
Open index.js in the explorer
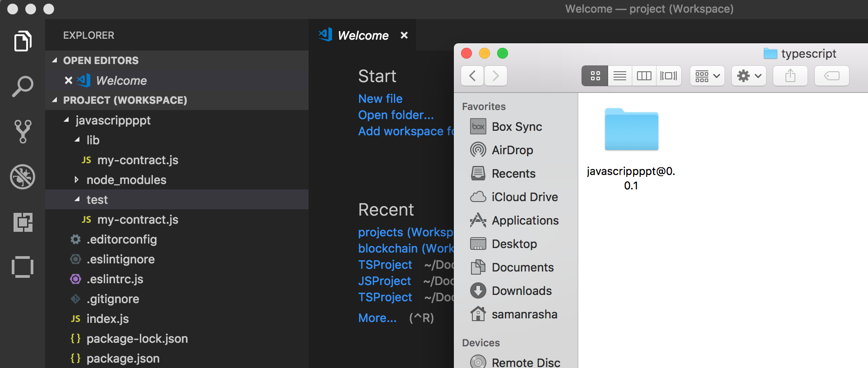(x=177, y=318)
